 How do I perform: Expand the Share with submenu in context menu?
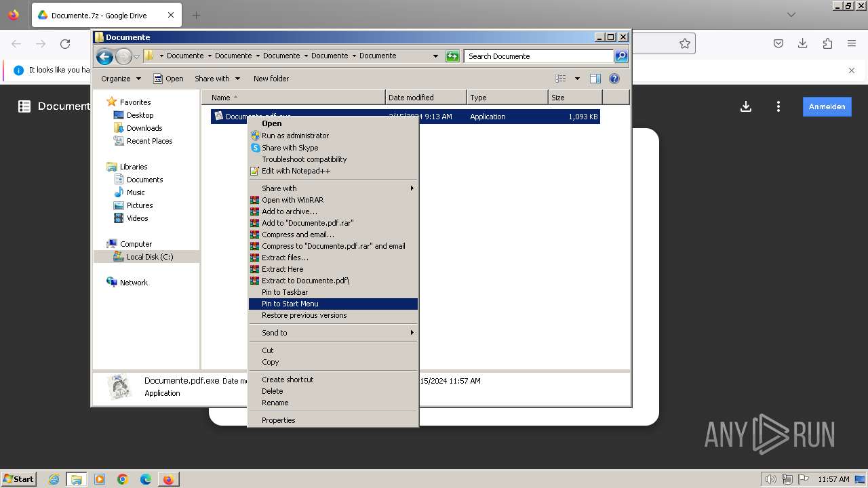[x=333, y=188]
